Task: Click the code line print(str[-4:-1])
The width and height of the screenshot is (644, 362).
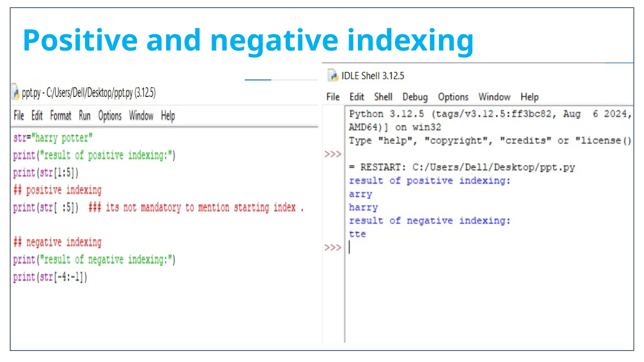Action: tap(50, 277)
